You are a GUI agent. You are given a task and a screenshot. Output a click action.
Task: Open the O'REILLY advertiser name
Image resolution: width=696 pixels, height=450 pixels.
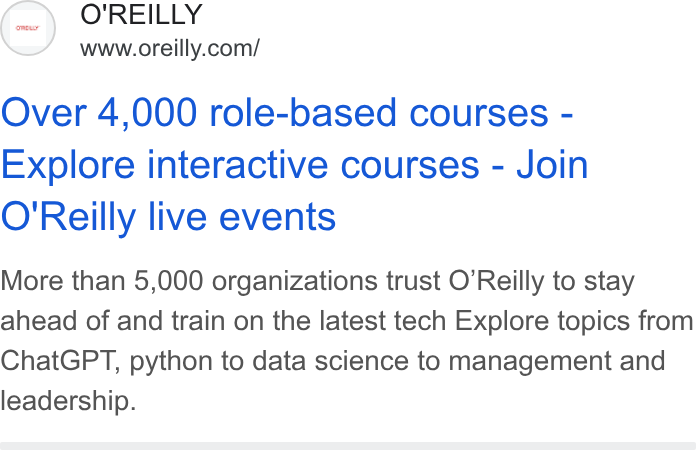(141, 14)
